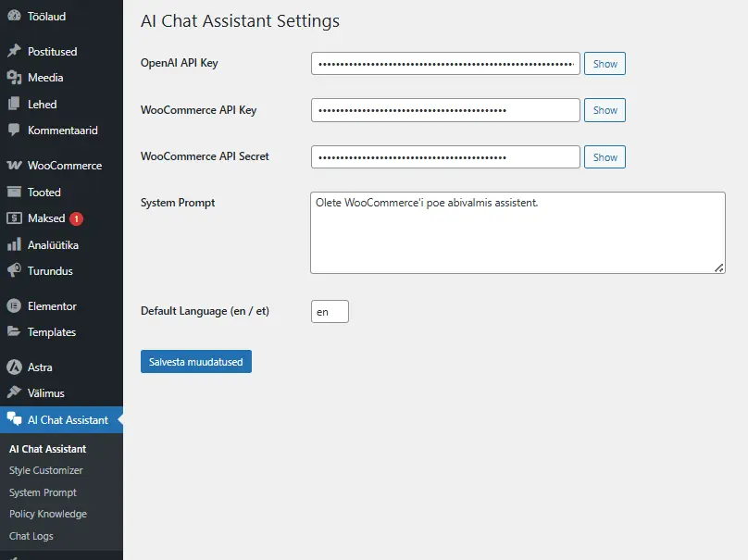Viewport: 748px width, 560px height.
Task: Click the Analüütika bar chart icon
Action: pos(14,244)
